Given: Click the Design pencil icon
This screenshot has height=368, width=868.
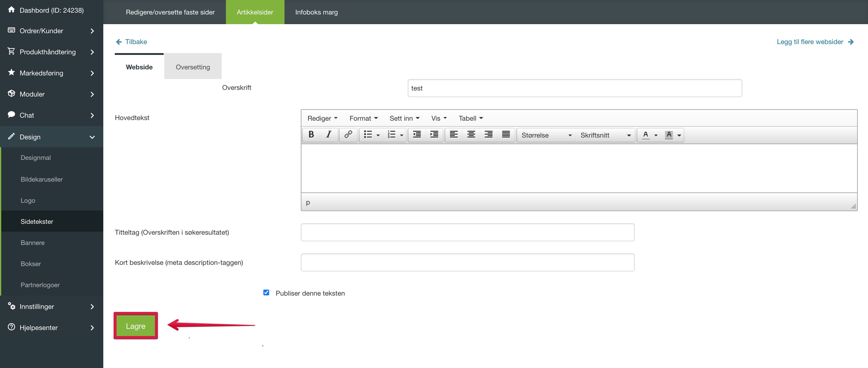Looking at the screenshot, I should pos(11,136).
